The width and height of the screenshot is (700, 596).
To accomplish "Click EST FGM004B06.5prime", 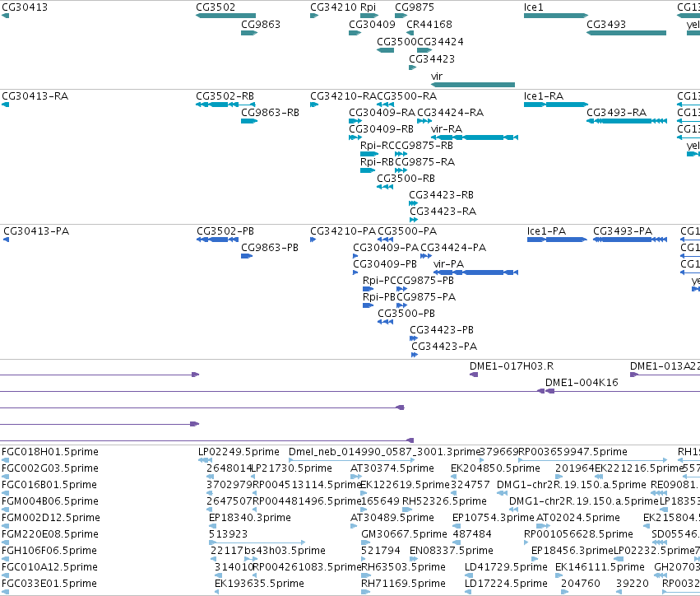I will pos(50,501).
